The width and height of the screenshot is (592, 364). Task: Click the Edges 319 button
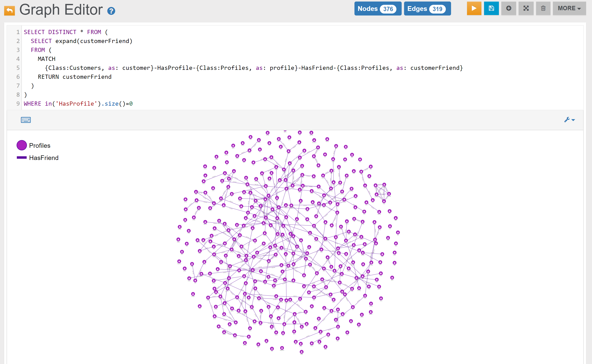click(427, 9)
